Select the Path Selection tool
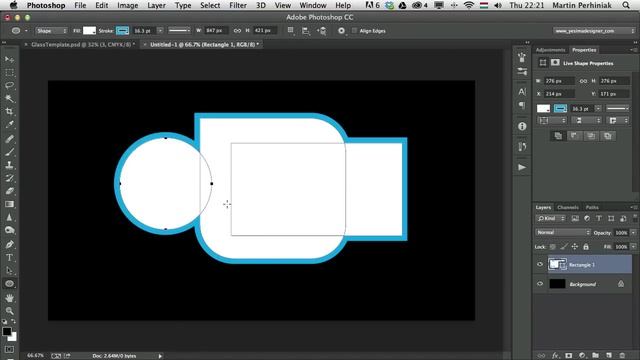Screen dimensions: 640x360 [x=9, y=271]
